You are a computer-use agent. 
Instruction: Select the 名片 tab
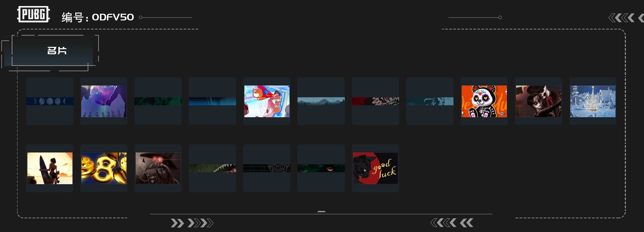click(x=52, y=51)
